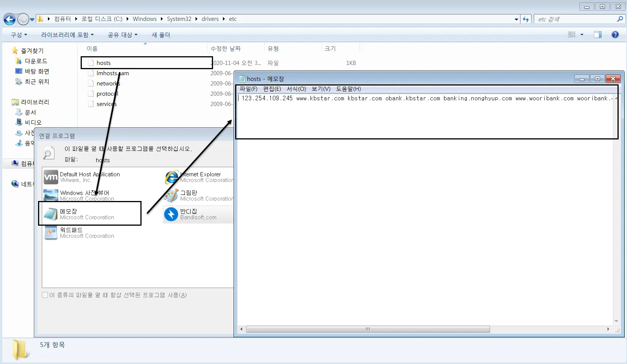
Task: Toggle 'always use selected program' checkbox
Action: pos(45,295)
